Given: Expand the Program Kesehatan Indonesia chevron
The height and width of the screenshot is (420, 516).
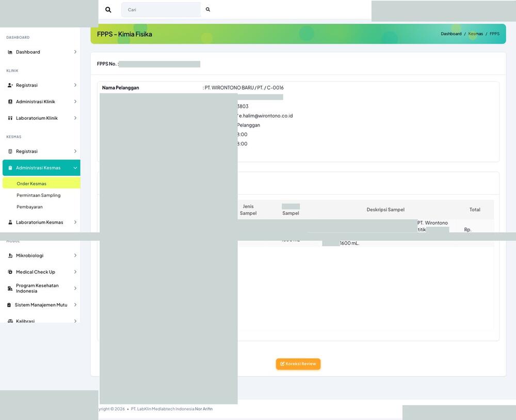Looking at the screenshot, I should [75, 288].
